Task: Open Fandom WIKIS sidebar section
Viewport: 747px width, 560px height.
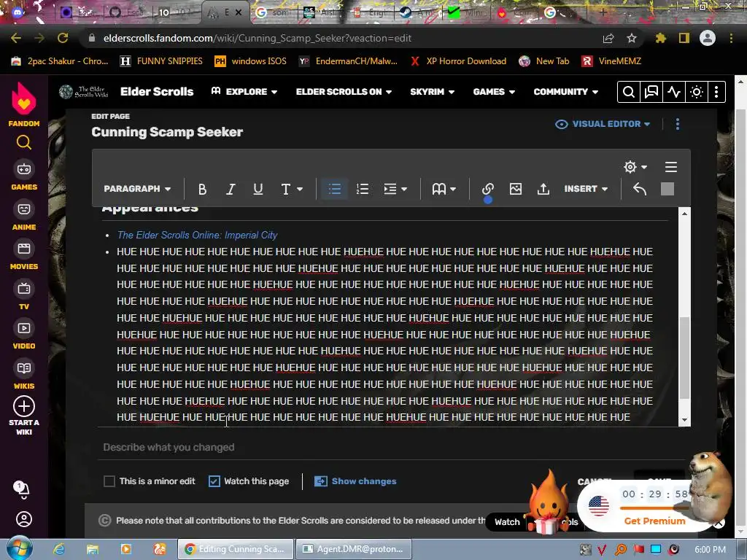Action: pos(24,376)
